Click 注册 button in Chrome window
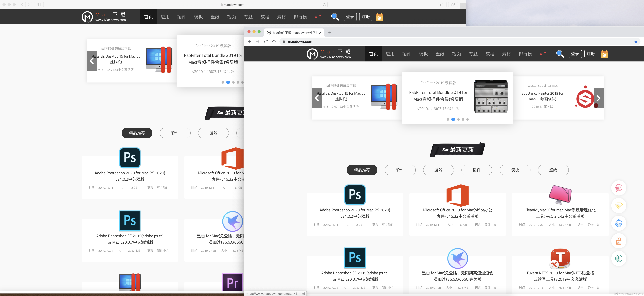This screenshot has height=296, width=644. pos(591,54)
